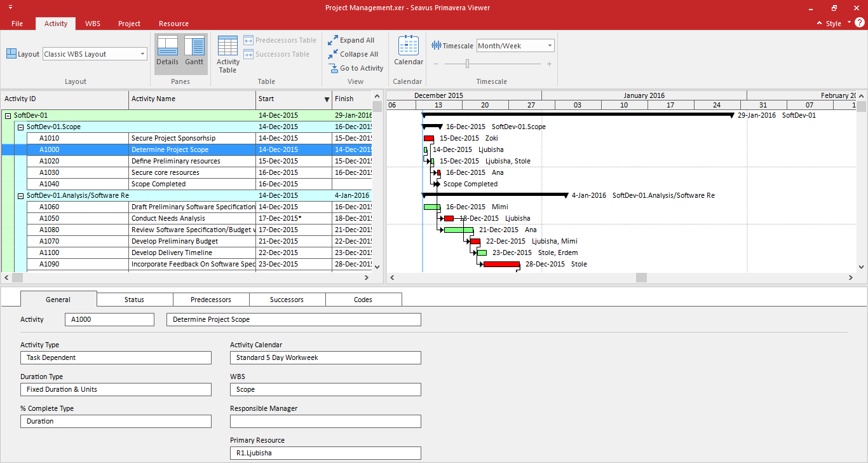Switch to the Resource ribbon tab

point(173,24)
